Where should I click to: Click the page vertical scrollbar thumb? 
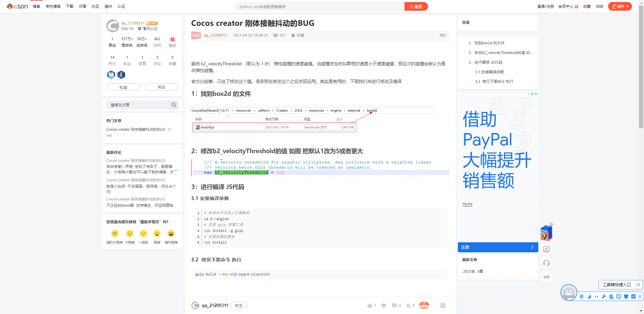pos(641,67)
